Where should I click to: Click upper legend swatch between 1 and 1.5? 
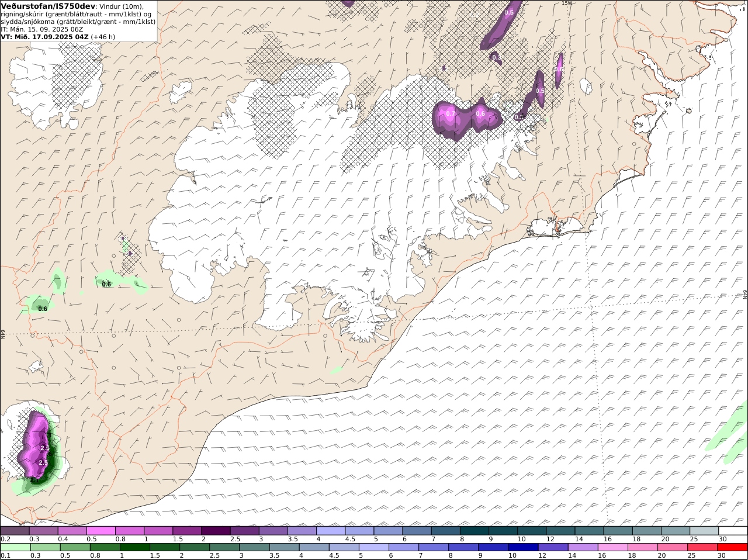(158, 531)
